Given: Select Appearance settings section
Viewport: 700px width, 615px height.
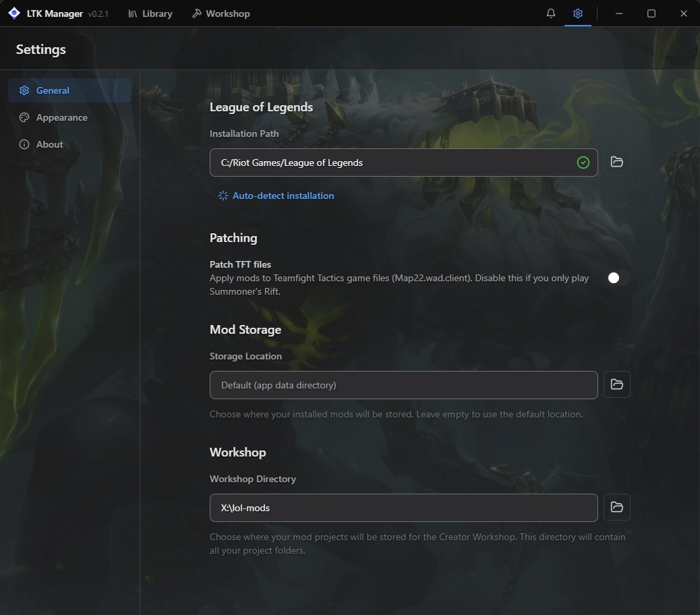Looking at the screenshot, I should pyautogui.click(x=69, y=117).
